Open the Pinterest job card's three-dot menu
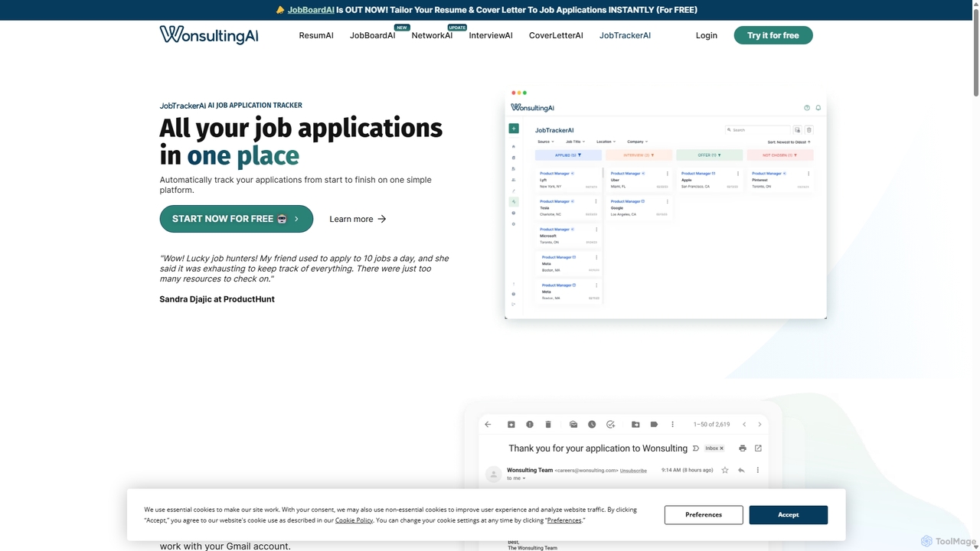 pyautogui.click(x=808, y=174)
